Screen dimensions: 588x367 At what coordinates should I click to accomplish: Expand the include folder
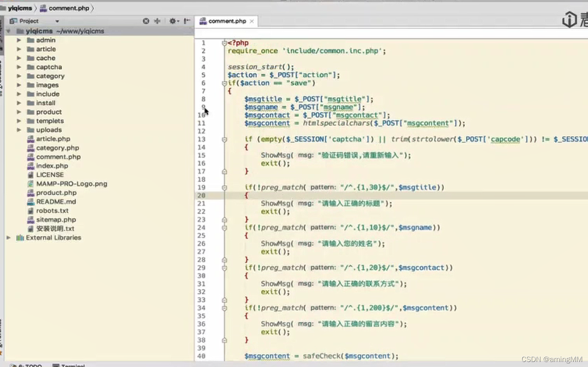tap(19, 94)
